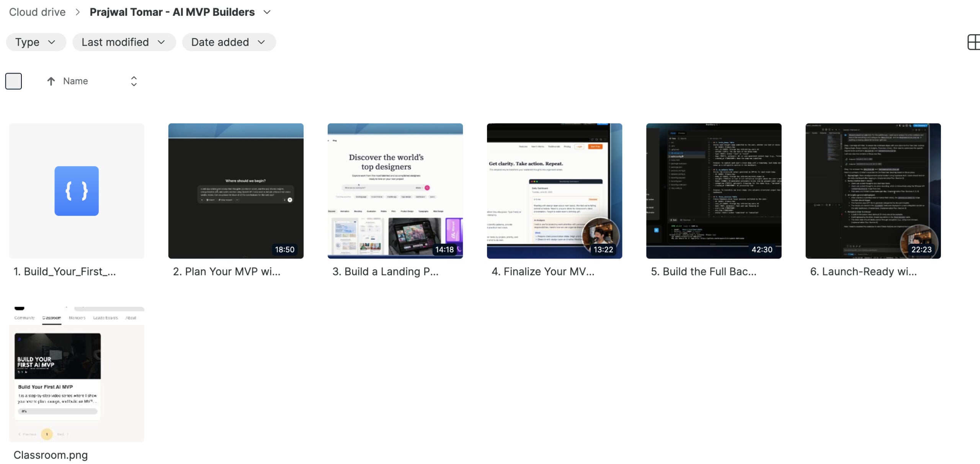Open the Date added filter dropdown
Image resolution: width=980 pixels, height=464 pixels.
pos(229,42)
